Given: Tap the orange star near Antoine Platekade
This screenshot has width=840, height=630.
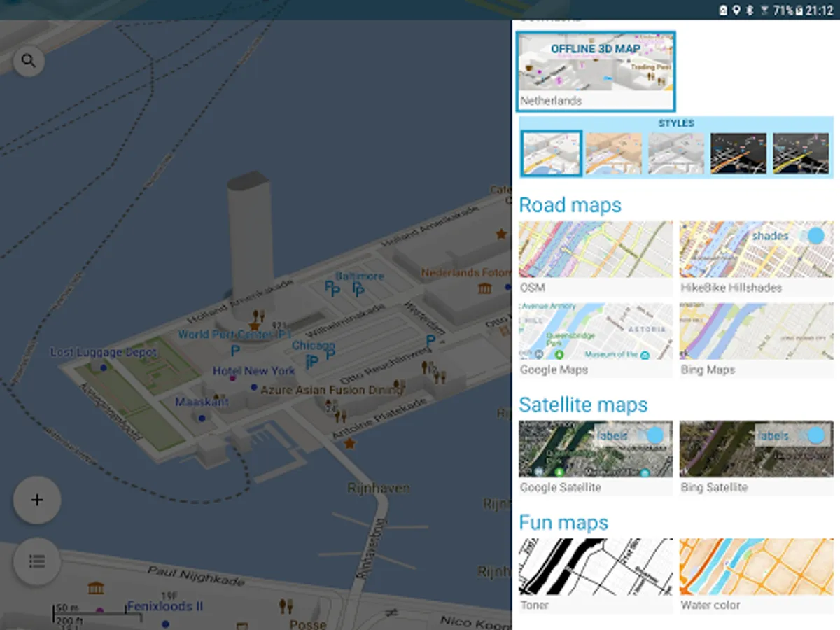Looking at the screenshot, I should [x=349, y=443].
